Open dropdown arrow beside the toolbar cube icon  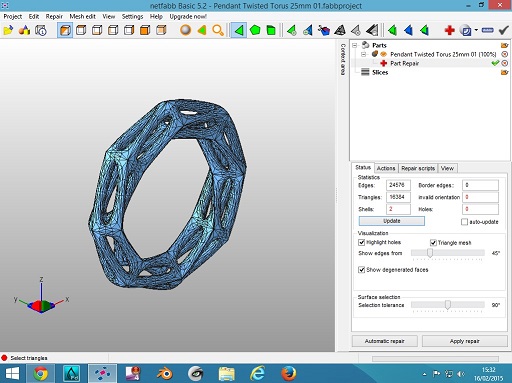coord(476,30)
